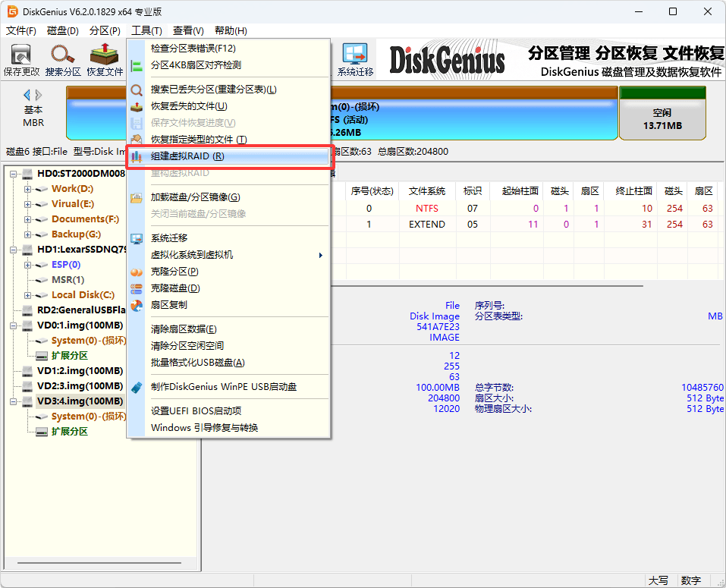
Task: Expand the Local Disk(C:) node
Action: click(x=28, y=295)
